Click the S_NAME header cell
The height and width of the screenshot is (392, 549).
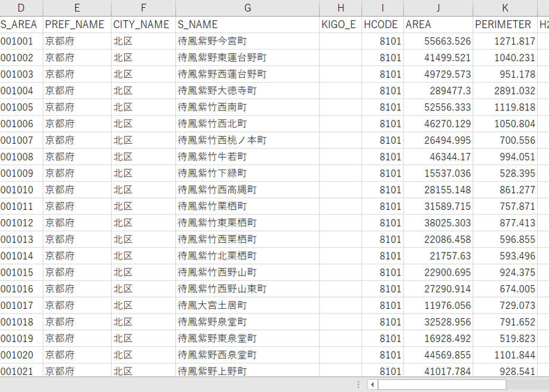pyautogui.click(x=248, y=24)
